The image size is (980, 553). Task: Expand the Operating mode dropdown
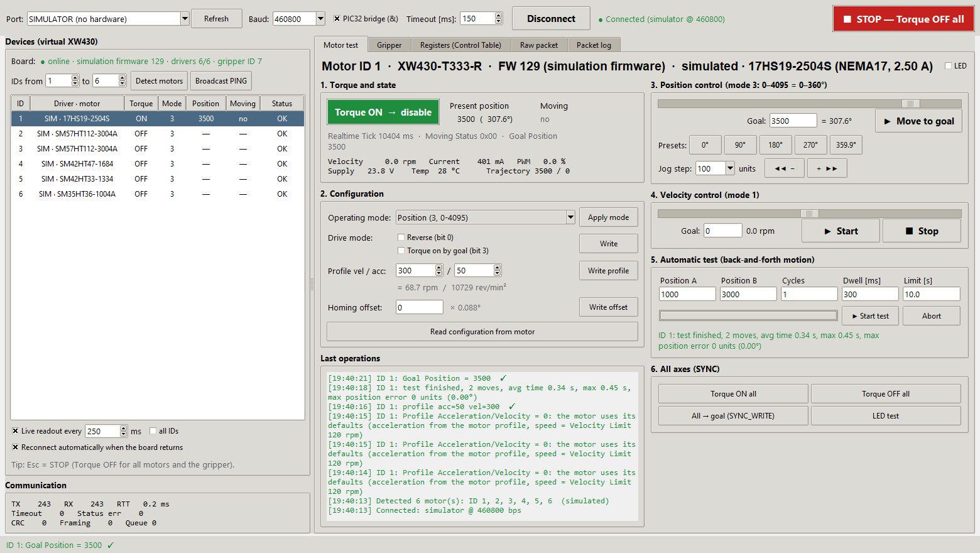(x=570, y=217)
